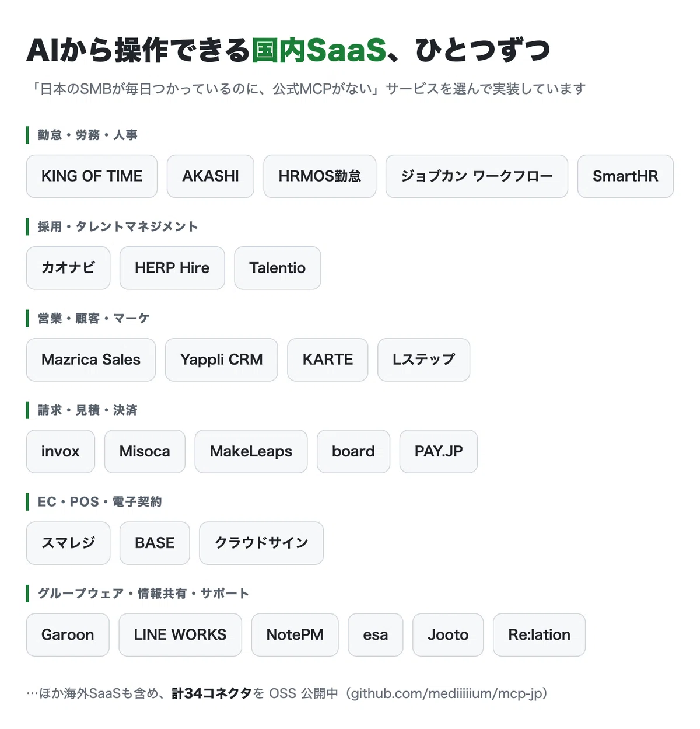700x729 pixels.
Task: Choose the HRMOS勤怠 chip
Action: (x=320, y=176)
